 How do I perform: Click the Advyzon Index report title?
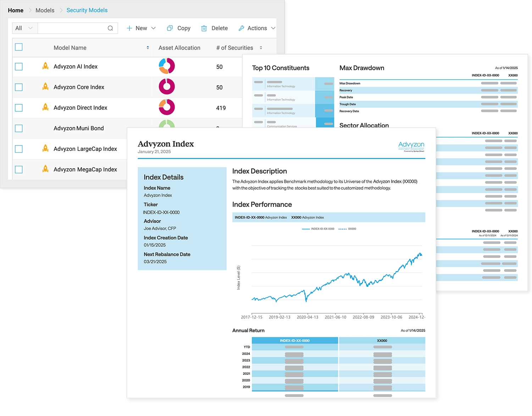click(x=166, y=144)
